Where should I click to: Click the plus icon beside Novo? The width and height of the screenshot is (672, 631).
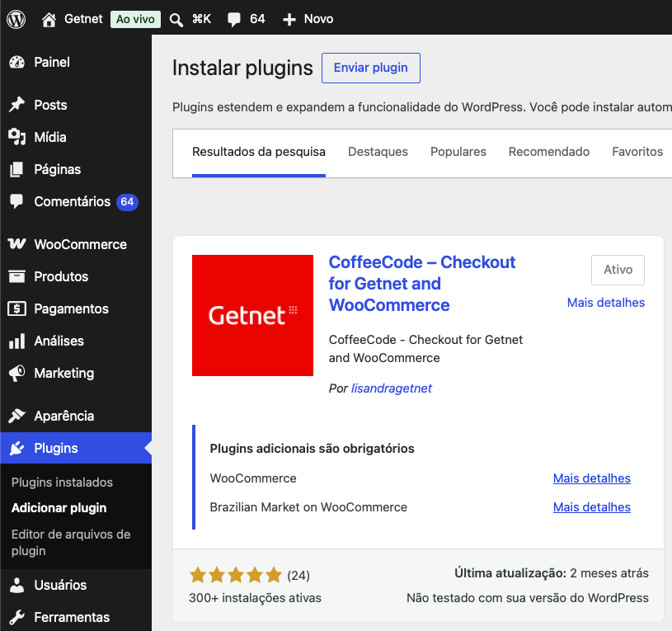coord(289,19)
